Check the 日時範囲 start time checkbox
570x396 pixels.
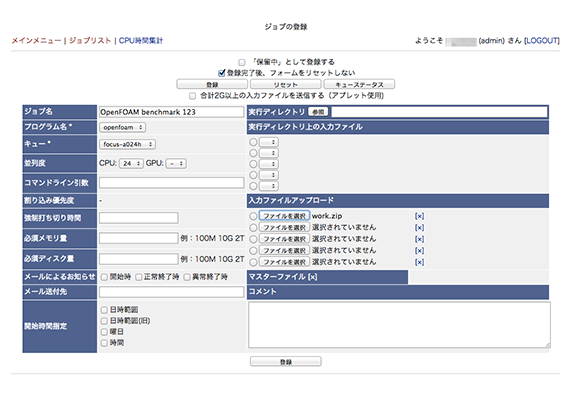tap(104, 310)
